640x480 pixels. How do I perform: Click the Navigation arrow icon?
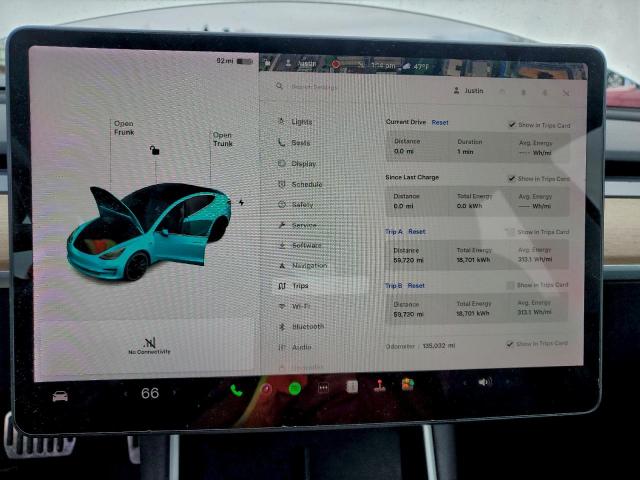282,266
